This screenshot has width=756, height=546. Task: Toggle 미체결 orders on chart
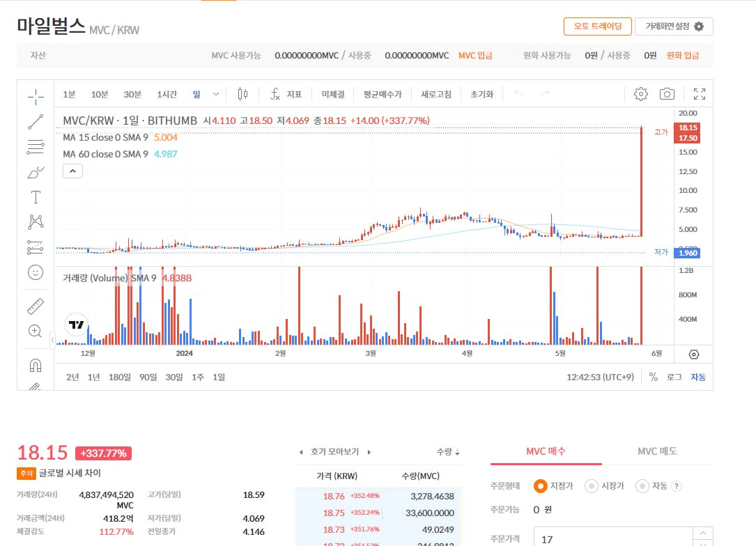coord(333,94)
